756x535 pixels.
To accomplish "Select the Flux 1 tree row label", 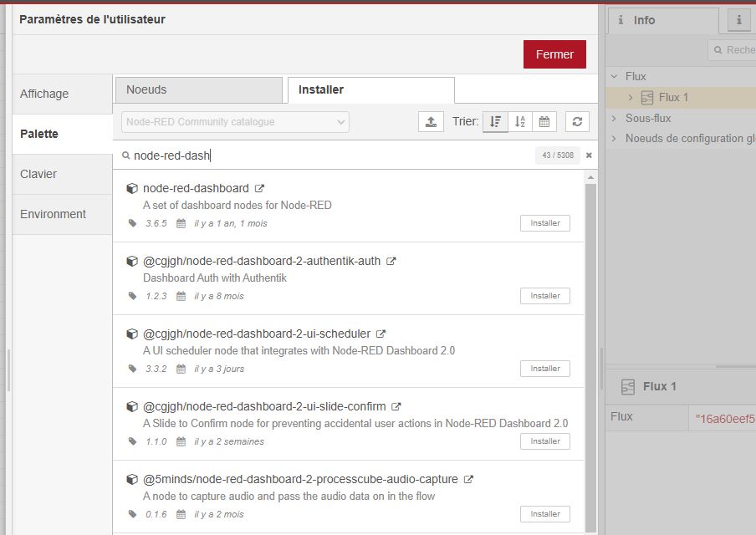I will 673,97.
